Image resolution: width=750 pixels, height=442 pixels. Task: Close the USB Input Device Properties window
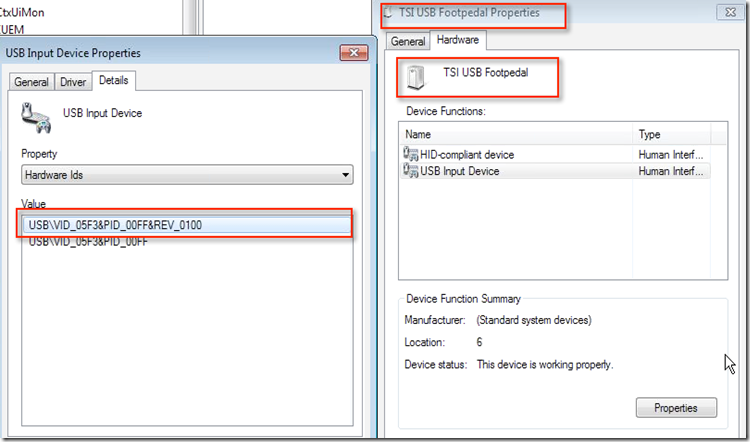[x=354, y=53]
